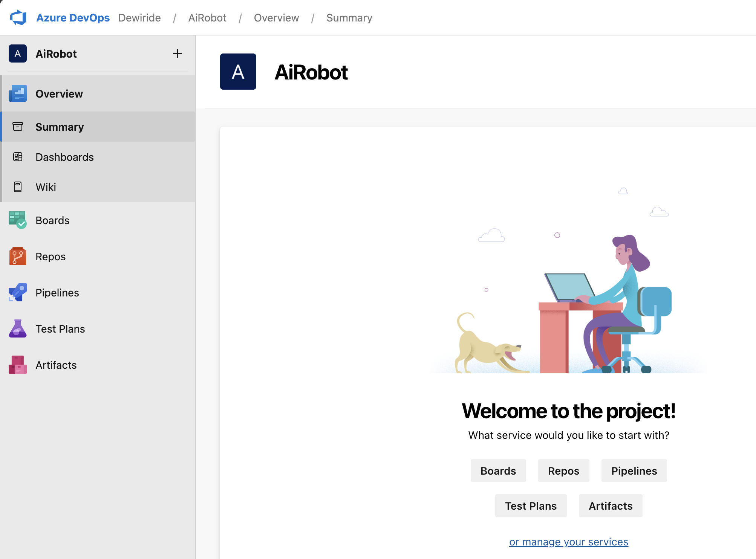The image size is (756, 559).
Task: Click the Azure DevOps logo icon
Action: (x=18, y=18)
